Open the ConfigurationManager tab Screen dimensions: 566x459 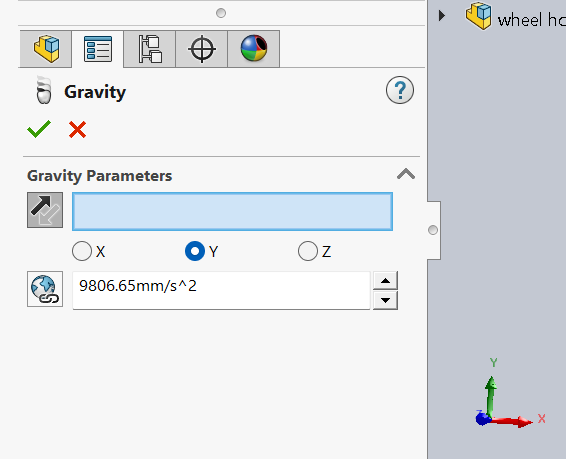click(150, 49)
